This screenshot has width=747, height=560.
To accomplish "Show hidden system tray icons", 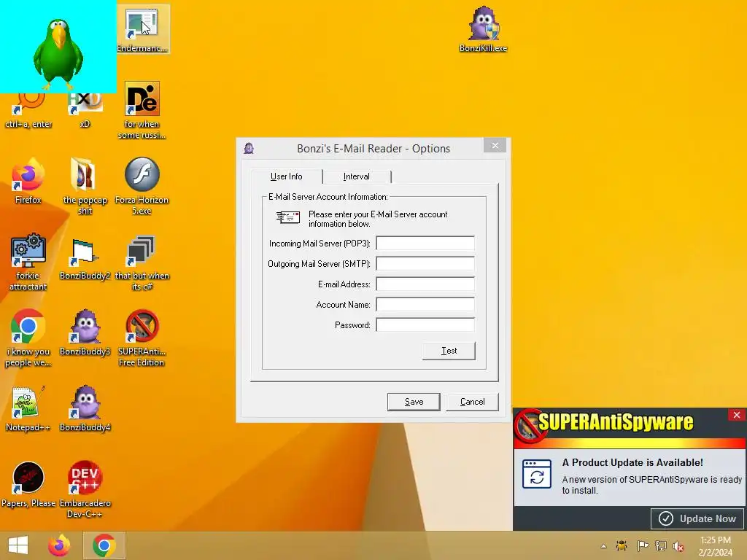I will click(x=603, y=546).
